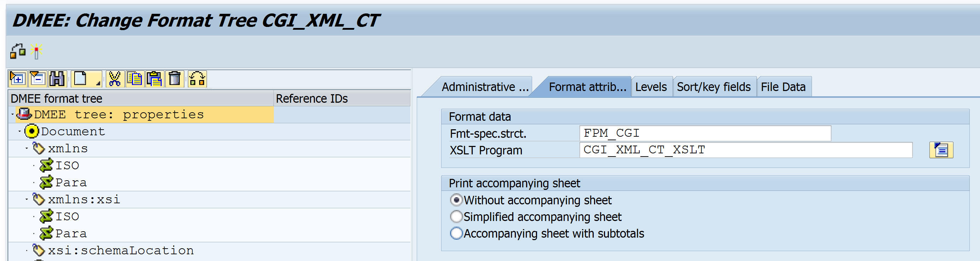This screenshot has height=261, width=980.
Task: Click the trash can Delete icon
Action: [175, 79]
